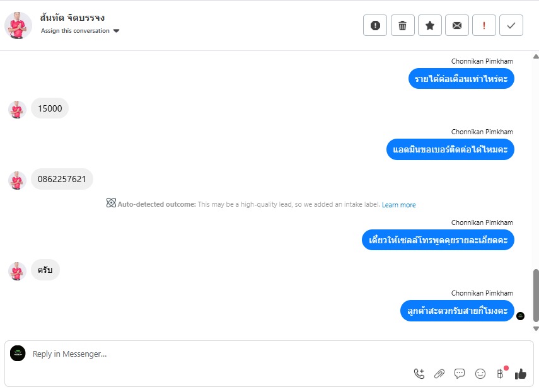Screen dimensions: 539x392
Task: Select the 0862257621 phone number message
Action: point(62,179)
